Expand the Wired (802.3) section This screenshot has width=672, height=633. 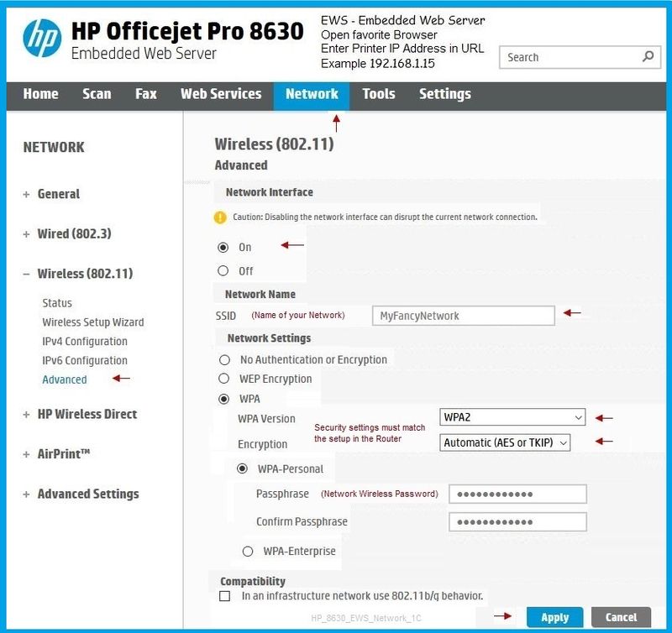coord(26,234)
